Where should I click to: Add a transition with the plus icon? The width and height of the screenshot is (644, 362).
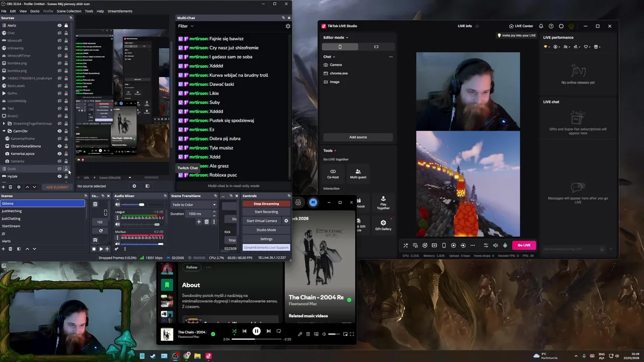(x=199, y=222)
